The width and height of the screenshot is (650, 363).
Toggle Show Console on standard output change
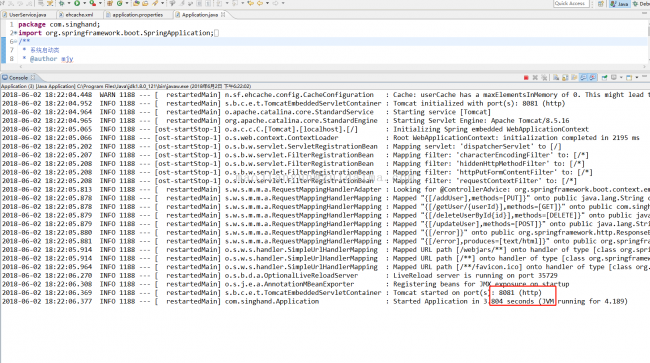click(584, 78)
